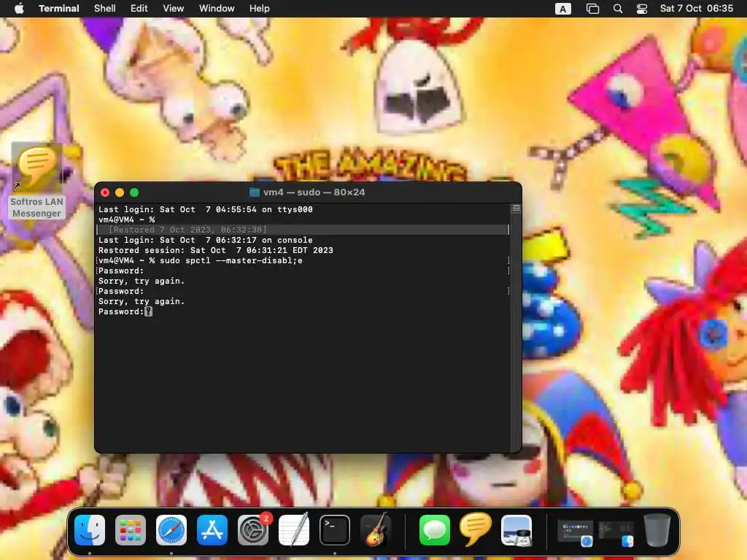Click the first 'Sorry, try again.' line
This screenshot has height=560, width=747.
(142, 281)
